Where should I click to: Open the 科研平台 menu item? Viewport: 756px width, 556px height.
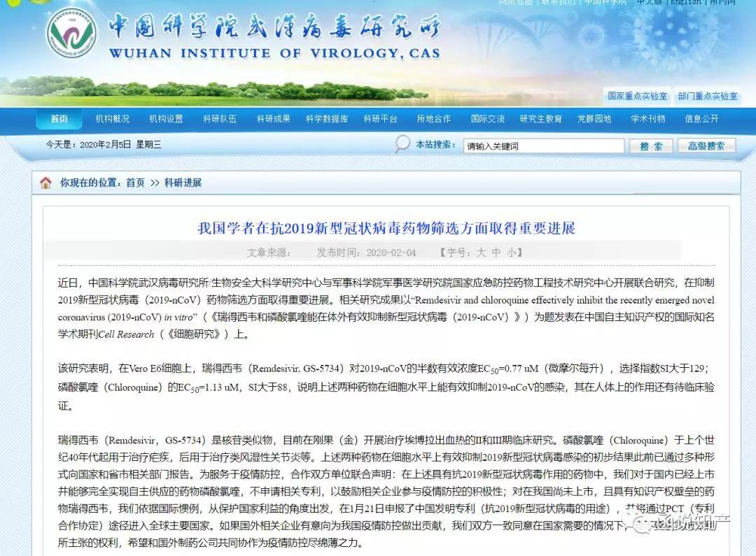coord(380,118)
